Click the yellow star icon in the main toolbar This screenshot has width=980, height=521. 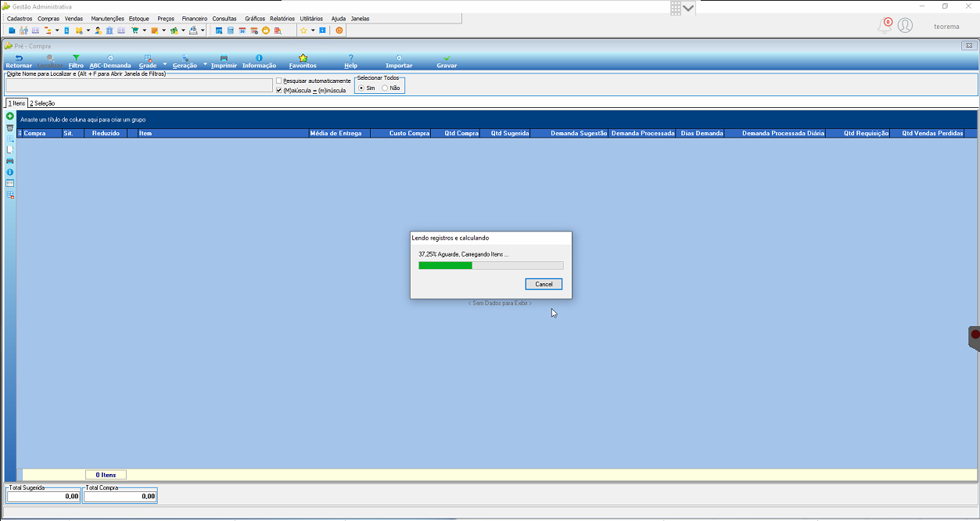(x=303, y=31)
